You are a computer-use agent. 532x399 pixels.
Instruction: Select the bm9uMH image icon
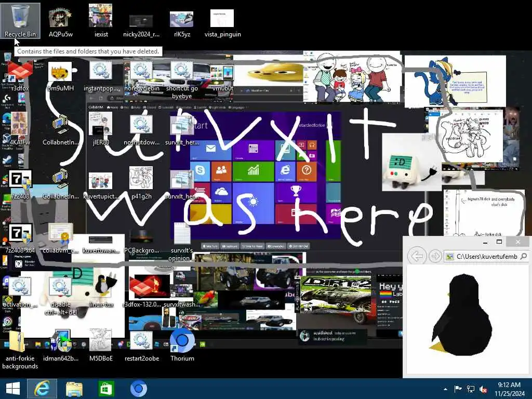pos(60,76)
